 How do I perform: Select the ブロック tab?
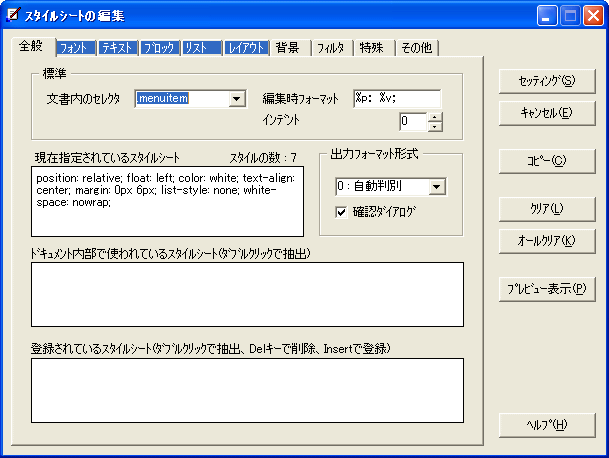[x=160, y=48]
